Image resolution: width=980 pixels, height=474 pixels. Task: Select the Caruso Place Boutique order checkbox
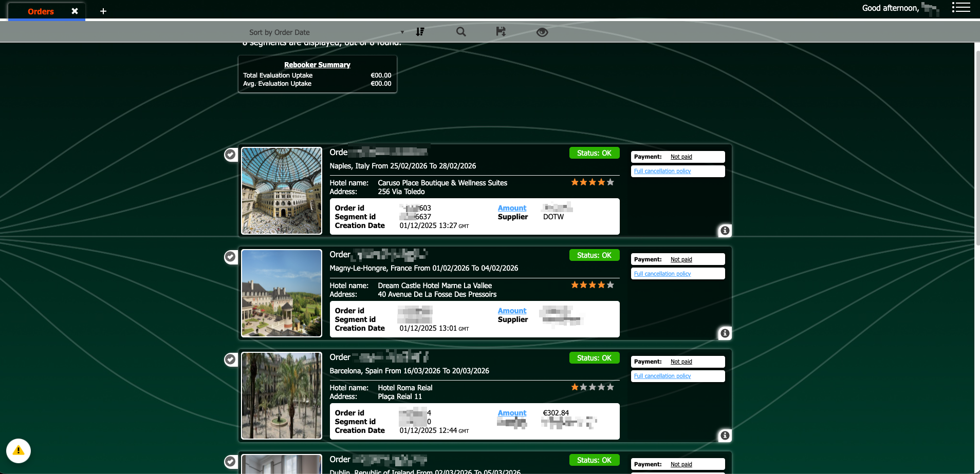tap(230, 154)
